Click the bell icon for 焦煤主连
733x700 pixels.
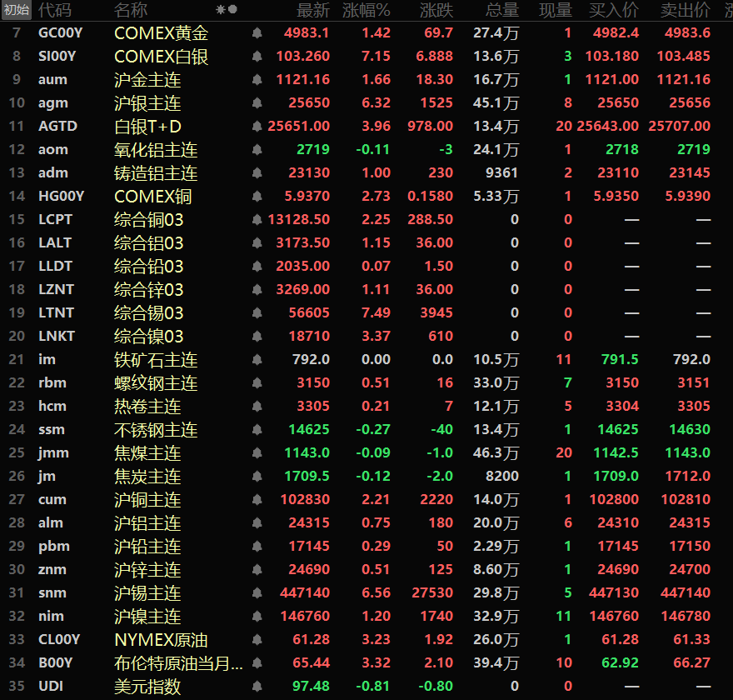coord(257,453)
